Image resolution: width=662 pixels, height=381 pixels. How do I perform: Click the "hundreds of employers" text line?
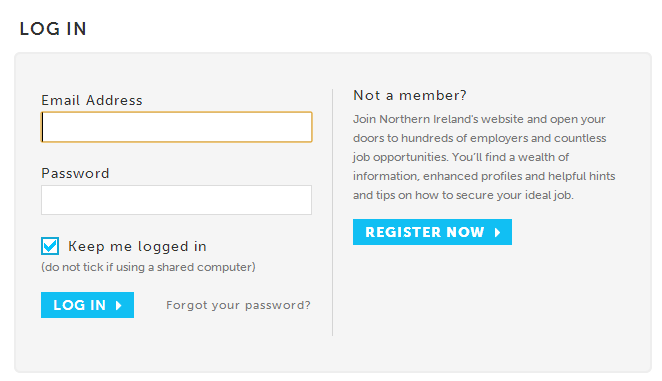pyautogui.click(x=480, y=138)
